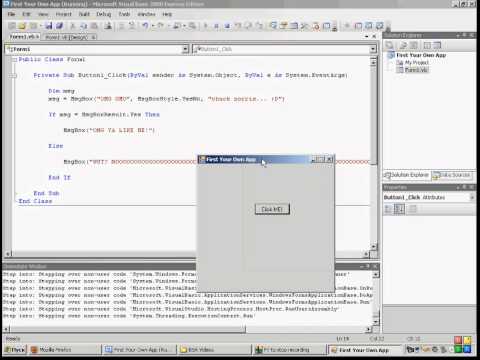Click the Copy toolbar icon
480x360 pixels.
coord(84,26)
